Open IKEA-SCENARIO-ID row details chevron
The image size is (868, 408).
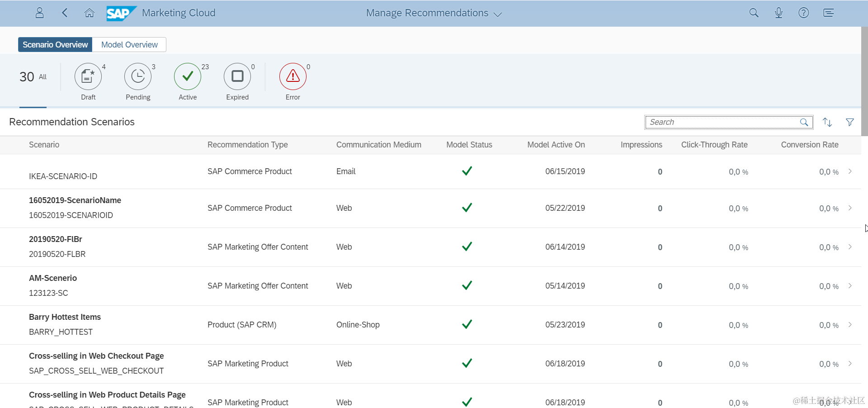click(x=850, y=171)
